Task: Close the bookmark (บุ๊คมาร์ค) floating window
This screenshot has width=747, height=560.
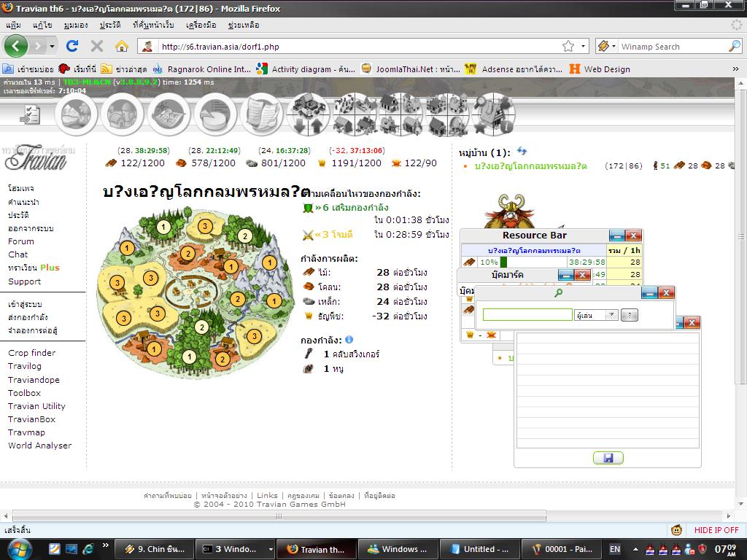Action: click(582, 275)
